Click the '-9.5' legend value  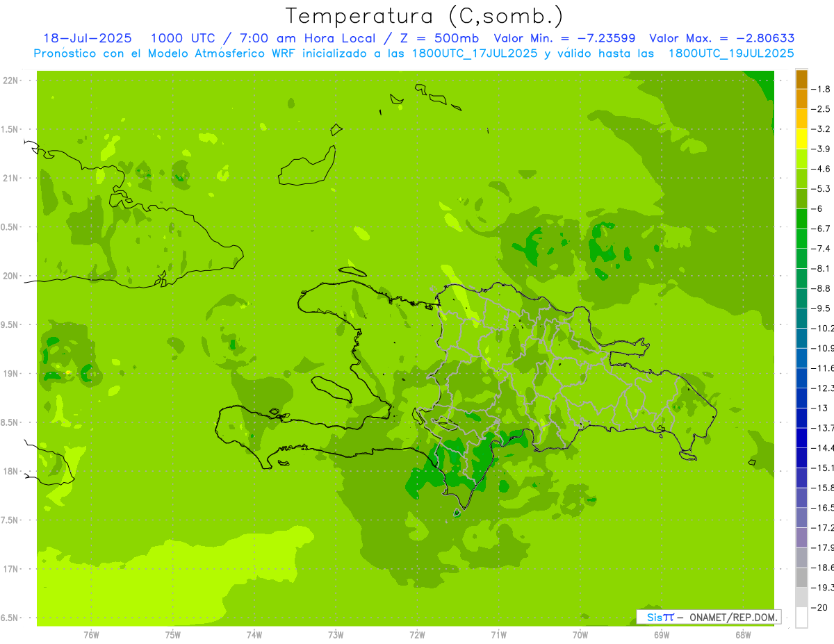pyautogui.click(x=821, y=308)
